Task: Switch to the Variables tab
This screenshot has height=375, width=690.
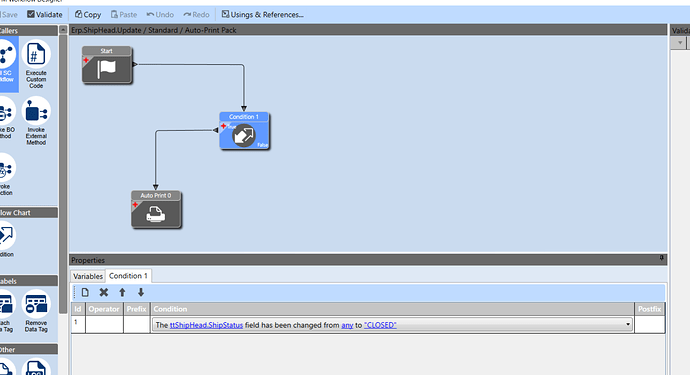Action: 88,276
